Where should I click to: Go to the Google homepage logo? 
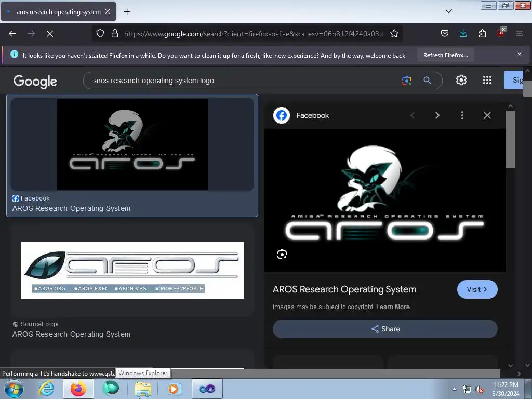click(x=35, y=81)
